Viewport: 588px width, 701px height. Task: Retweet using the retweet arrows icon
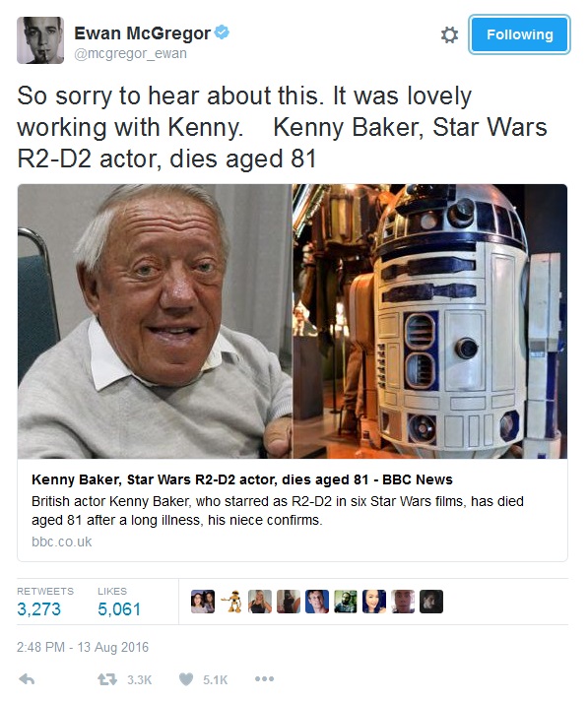click(x=107, y=679)
